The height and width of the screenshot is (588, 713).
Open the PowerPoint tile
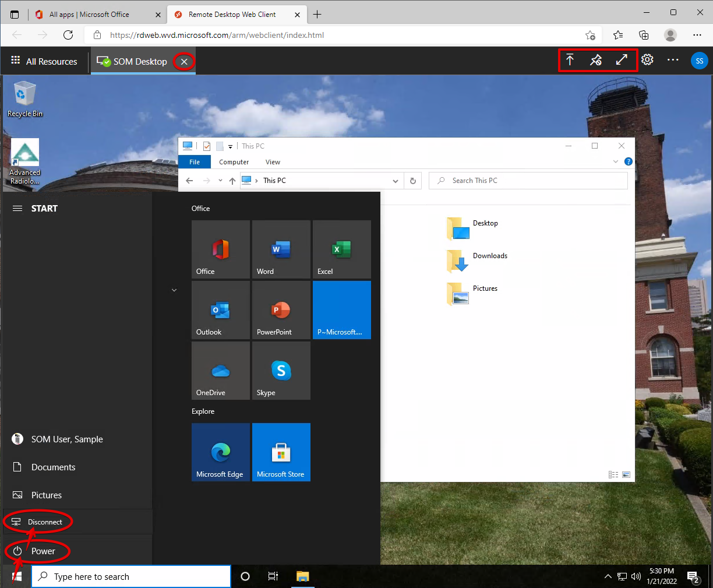281,310
